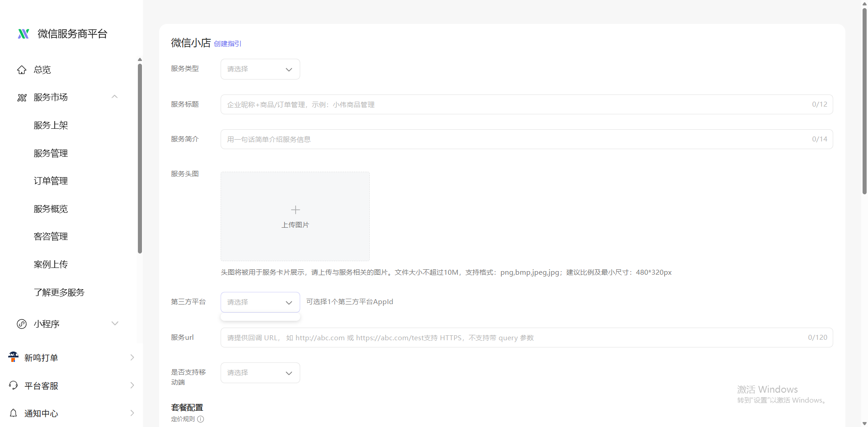Click the 小程序 mini program icon
This screenshot has width=868, height=427.
pos(22,324)
